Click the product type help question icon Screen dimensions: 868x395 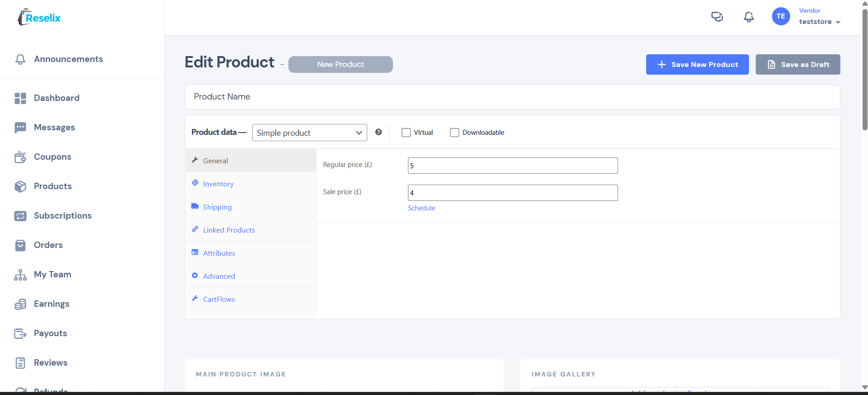(379, 132)
